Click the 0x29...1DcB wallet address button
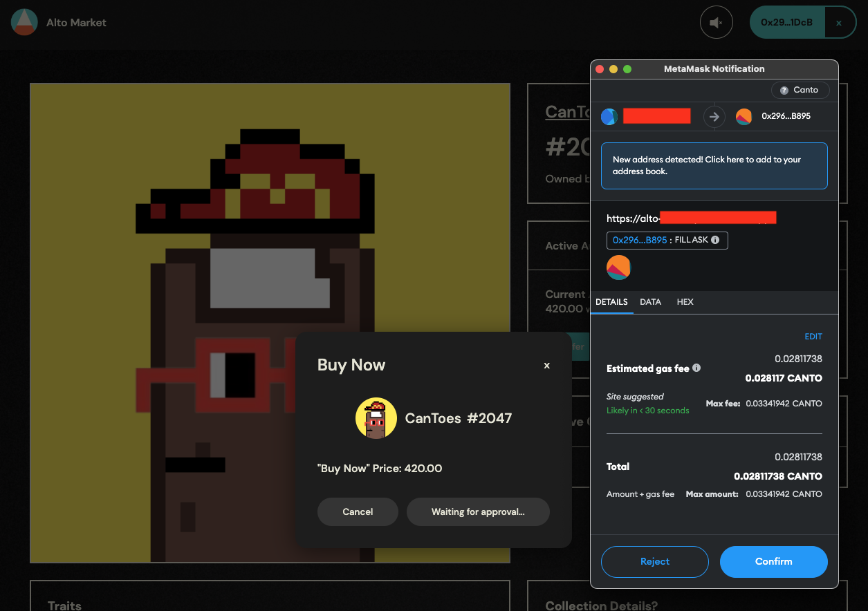The image size is (868, 611). 786,23
